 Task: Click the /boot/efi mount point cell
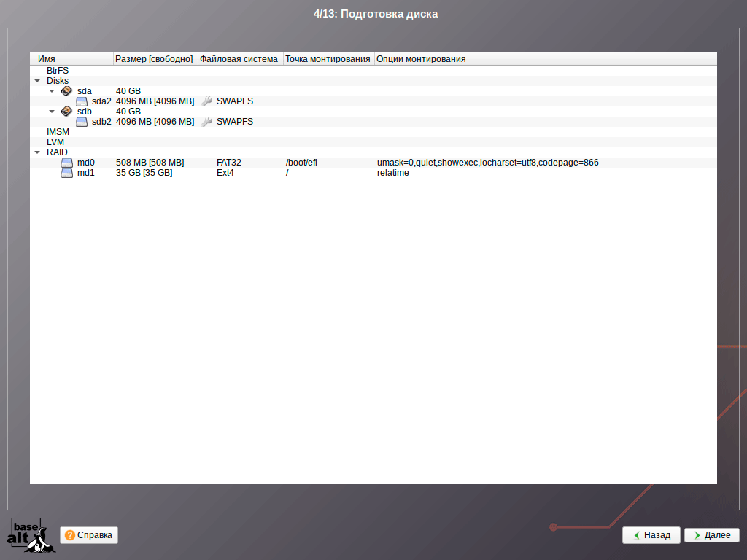[301, 163]
